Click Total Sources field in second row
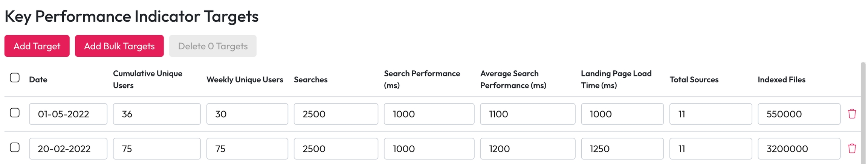This screenshot has height=164, width=868. pos(710,149)
